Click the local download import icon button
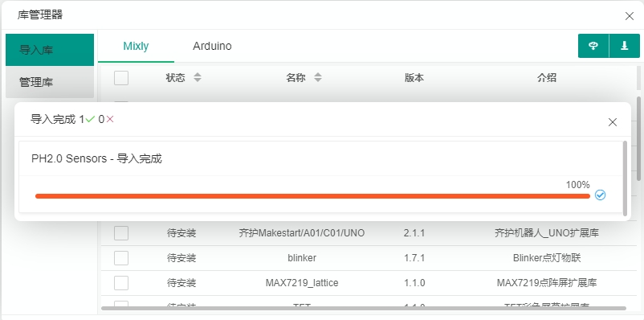The image size is (644, 320). pyautogui.click(x=624, y=46)
